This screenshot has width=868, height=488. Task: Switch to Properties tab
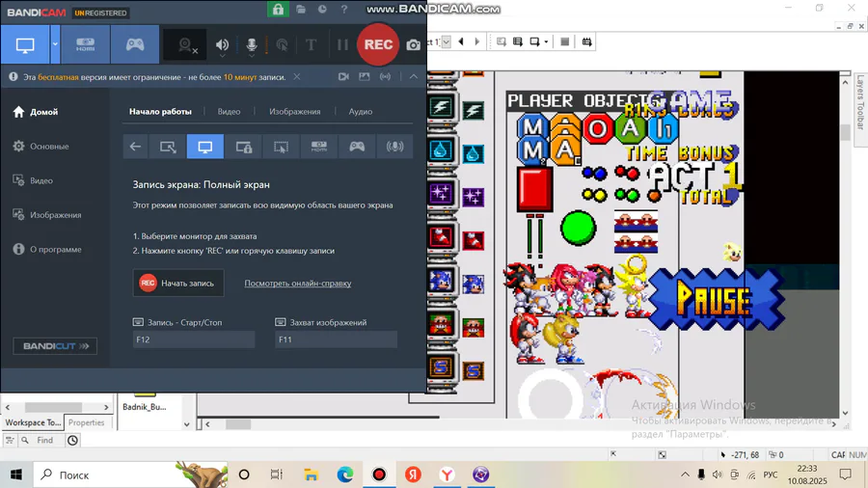pos(87,422)
